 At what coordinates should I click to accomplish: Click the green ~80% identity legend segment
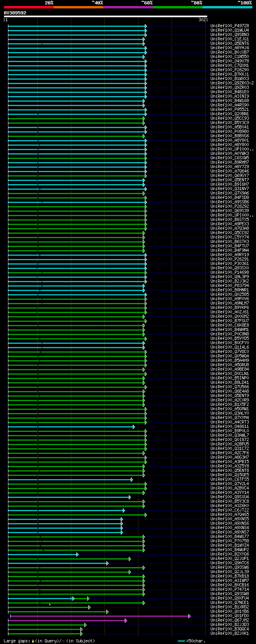[177, 7]
